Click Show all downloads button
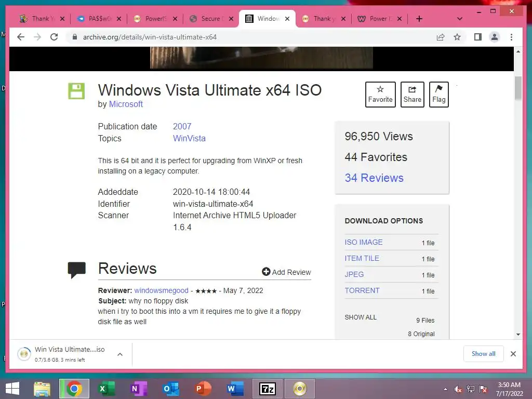This screenshot has width=532, height=399. point(484,354)
